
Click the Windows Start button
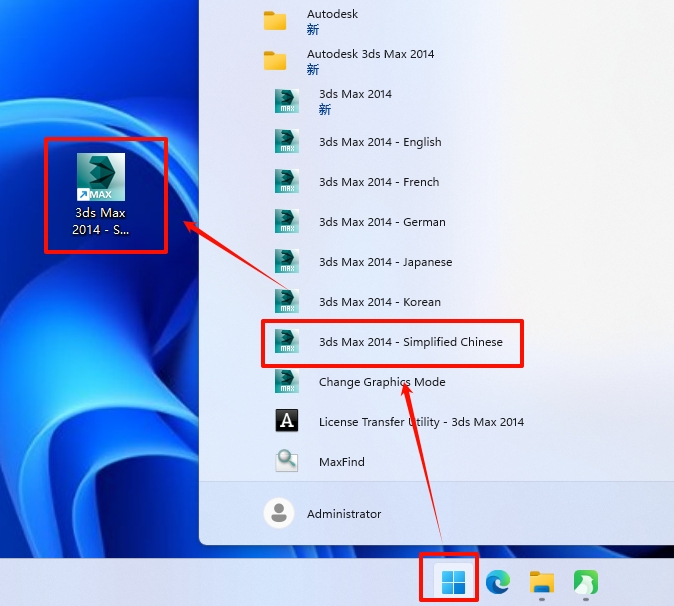point(453,581)
